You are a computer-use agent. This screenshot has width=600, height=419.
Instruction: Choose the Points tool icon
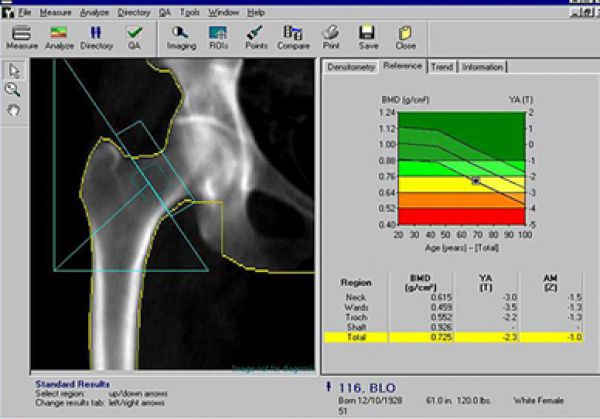pos(255,36)
